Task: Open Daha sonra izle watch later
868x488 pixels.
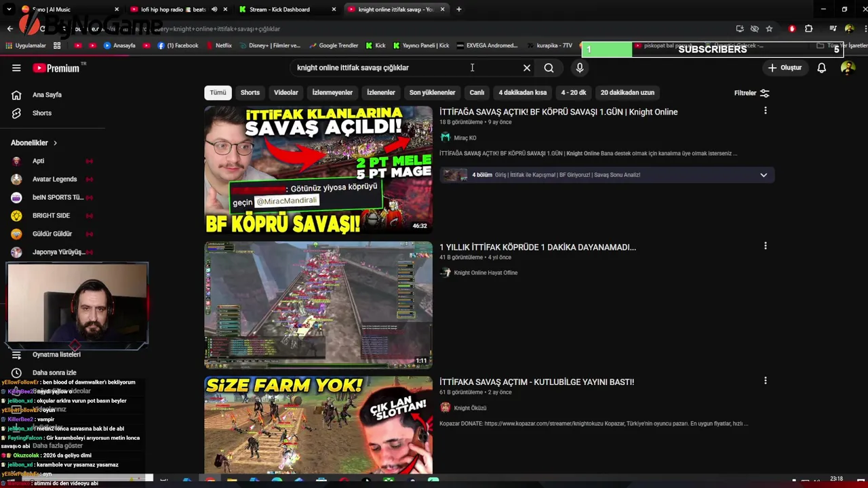Action: pyautogui.click(x=54, y=373)
